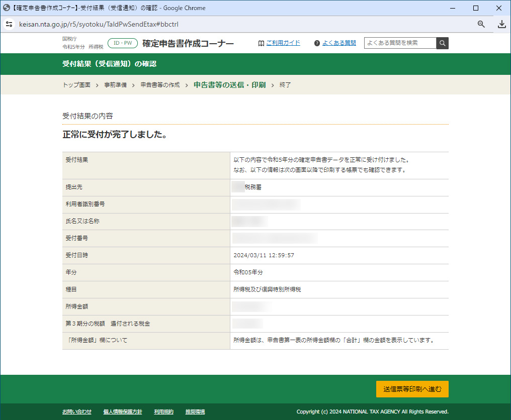Click the book icon beside ご利用ガイド
The width and height of the screenshot is (511, 420).
pos(261,43)
